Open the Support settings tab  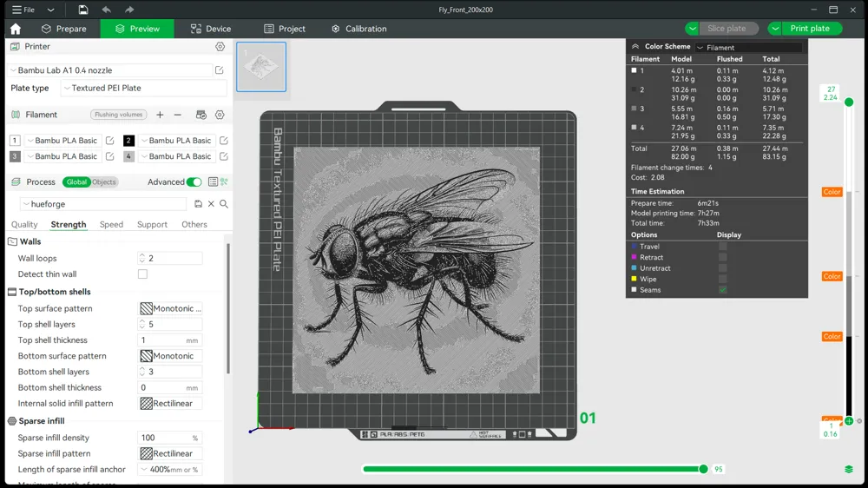coord(152,224)
